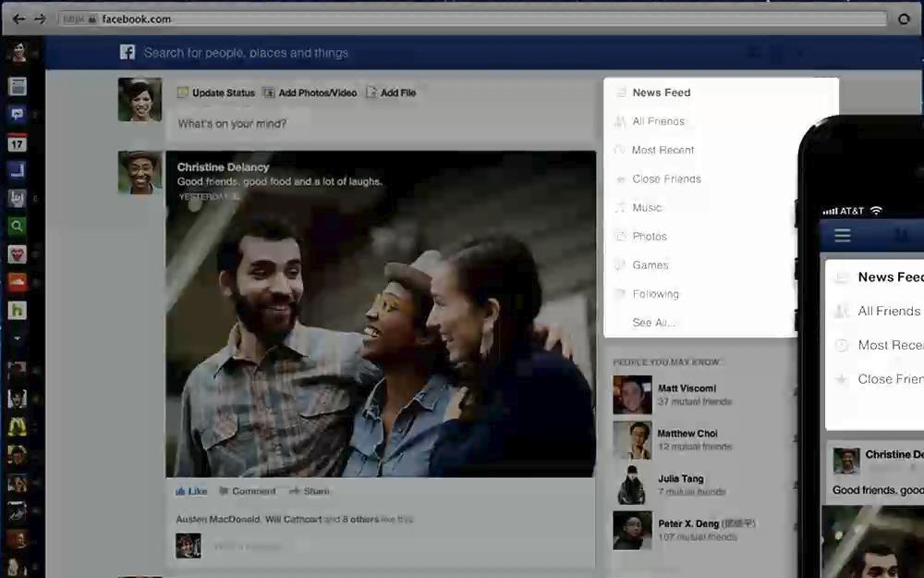This screenshot has height=578, width=924.
Task: Click the Comment link under photo
Action: (x=248, y=491)
